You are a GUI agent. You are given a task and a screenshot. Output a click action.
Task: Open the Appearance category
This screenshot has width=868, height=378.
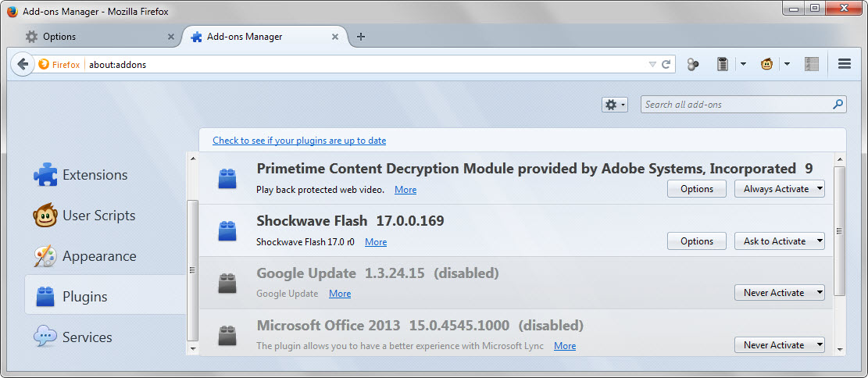105,256
